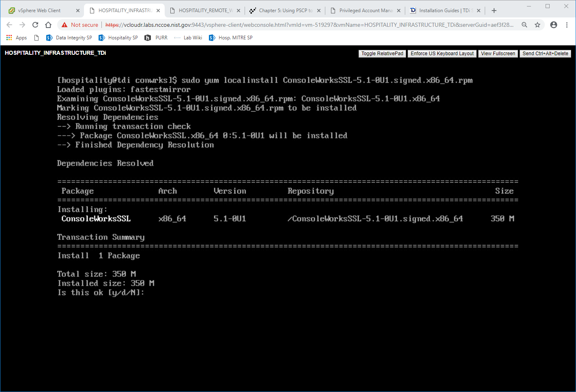
Task: Open the Chrome profile account icon
Action: 554,25
